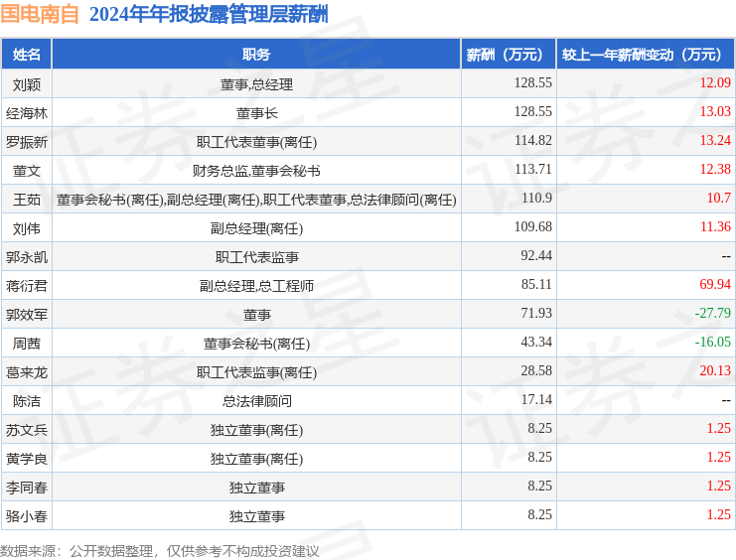Click salary value 92.44
Viewport: 736px width, 560px height.
pyautogui.click(x=536, y=256)
